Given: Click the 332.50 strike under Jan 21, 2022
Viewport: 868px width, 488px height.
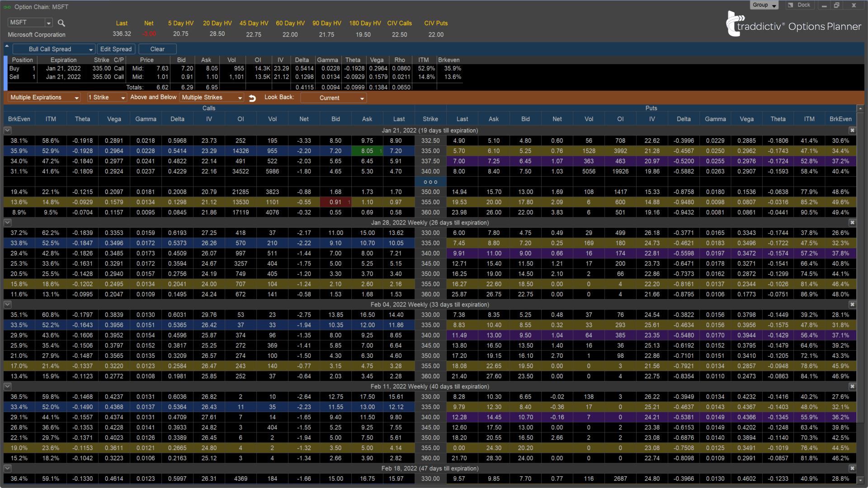Looking at the screenshot, I should point(430,141).
